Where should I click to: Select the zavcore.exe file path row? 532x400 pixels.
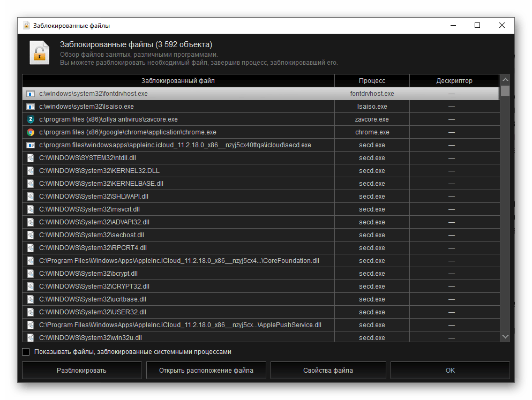pyautogui.click(x=261, y=119)
